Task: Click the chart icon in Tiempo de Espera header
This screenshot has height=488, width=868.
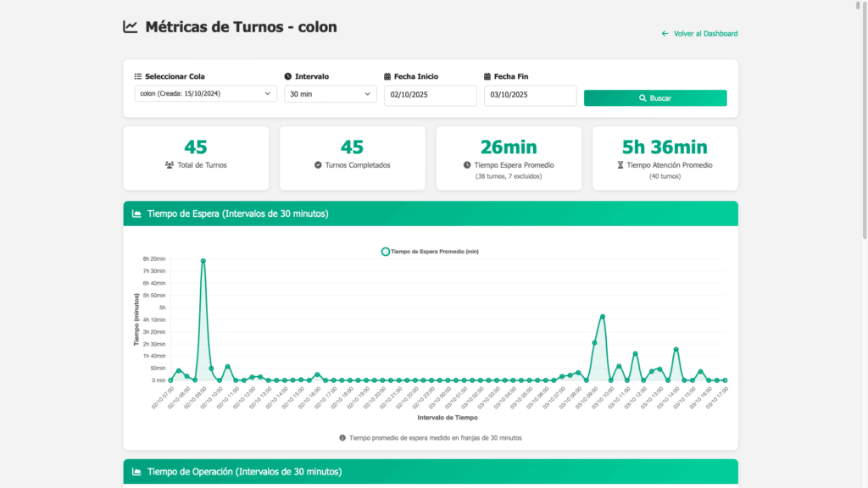Action: point(136,213)
